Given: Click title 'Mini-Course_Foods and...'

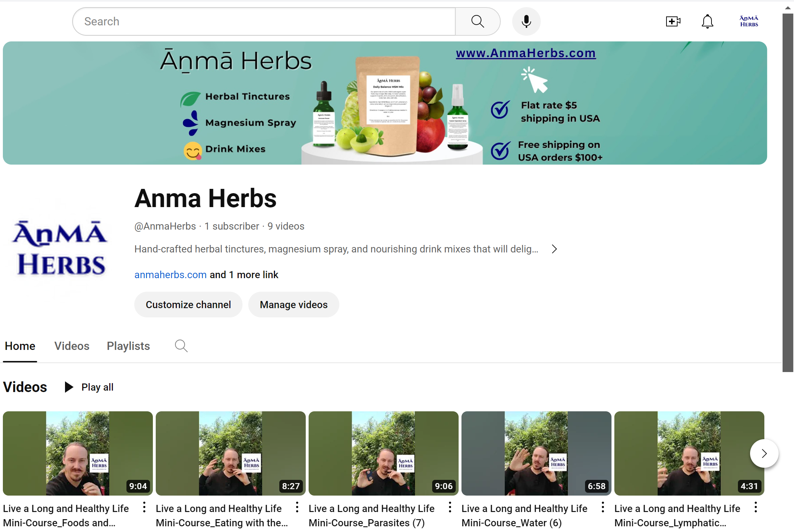Looking at the screenshot, I should [x=59, y=523].
